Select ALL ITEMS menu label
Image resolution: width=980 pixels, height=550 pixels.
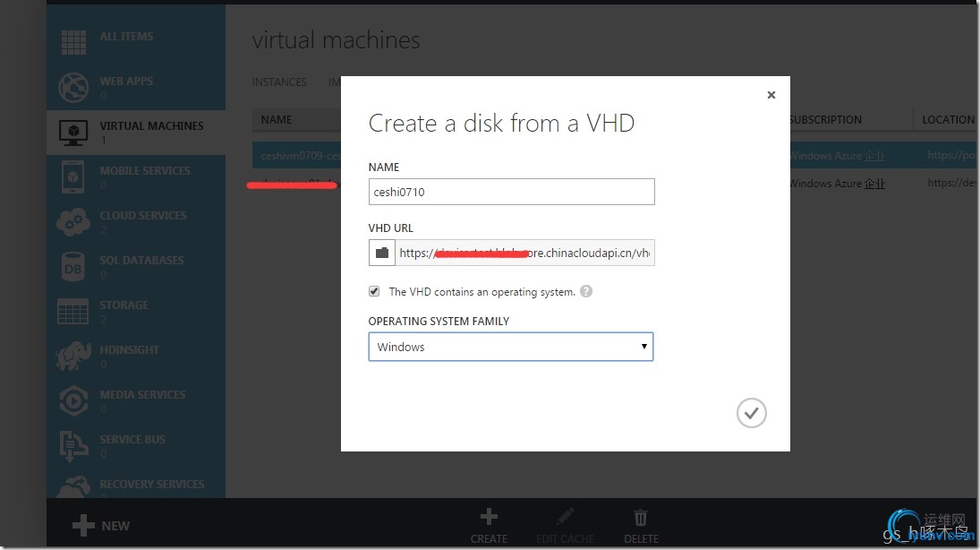pos(126,37)
